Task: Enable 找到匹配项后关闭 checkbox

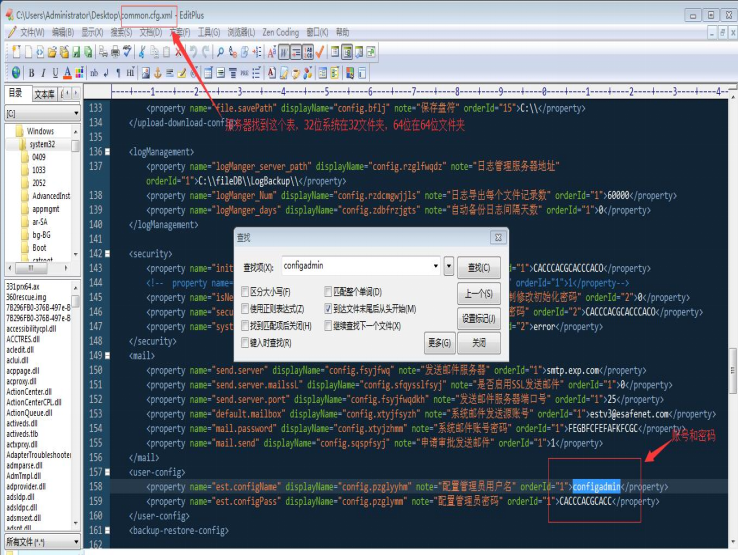Action: coord(245,326)
